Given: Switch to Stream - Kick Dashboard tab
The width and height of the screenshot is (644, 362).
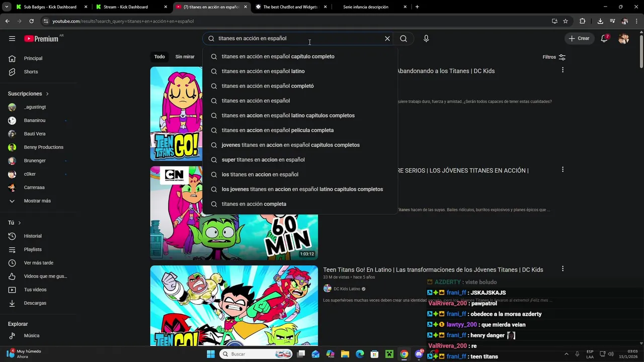Looking at the screenshot, I should pyautogui.click(x=130, y=7).
